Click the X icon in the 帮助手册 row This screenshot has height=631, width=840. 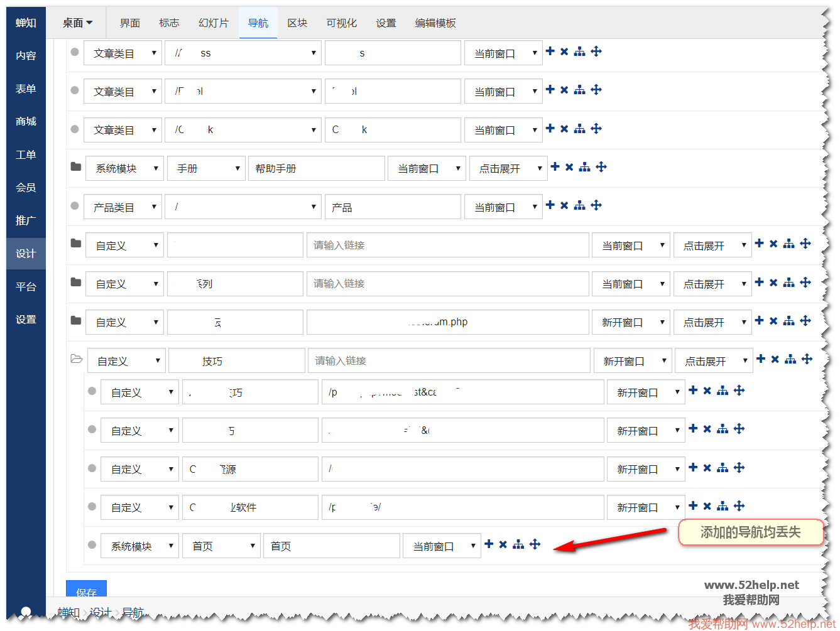(x=569, y=167)
